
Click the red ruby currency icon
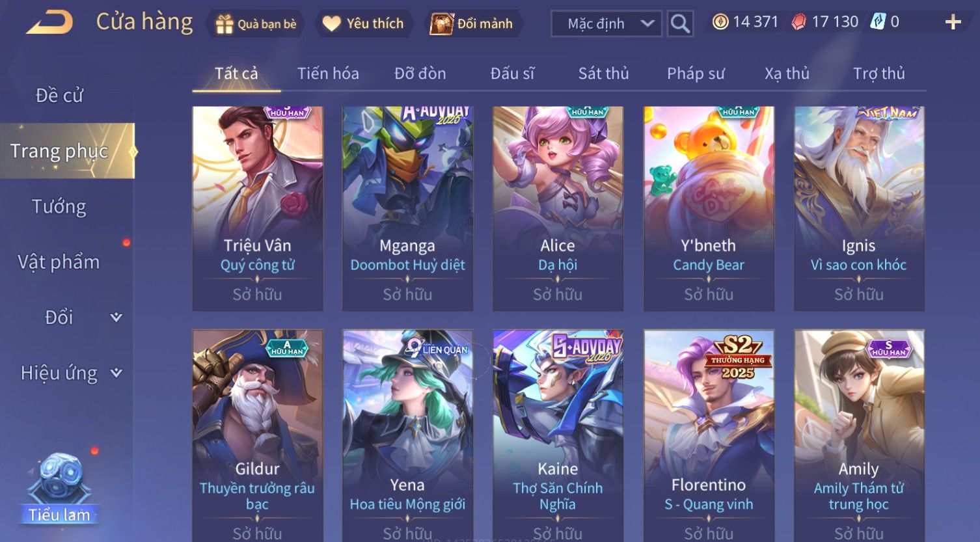click(x=798, y=22)
